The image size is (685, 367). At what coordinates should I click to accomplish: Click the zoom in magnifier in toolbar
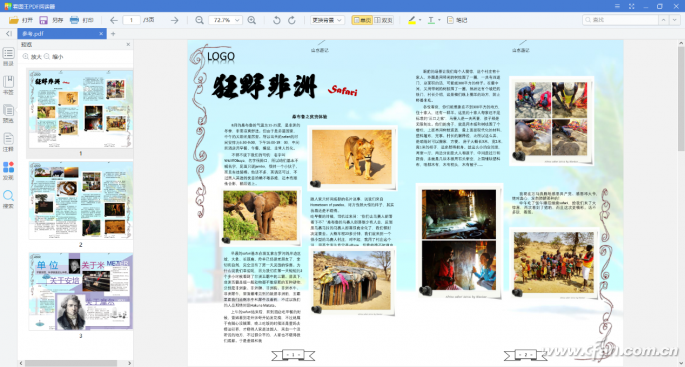[x=252, y=20]
